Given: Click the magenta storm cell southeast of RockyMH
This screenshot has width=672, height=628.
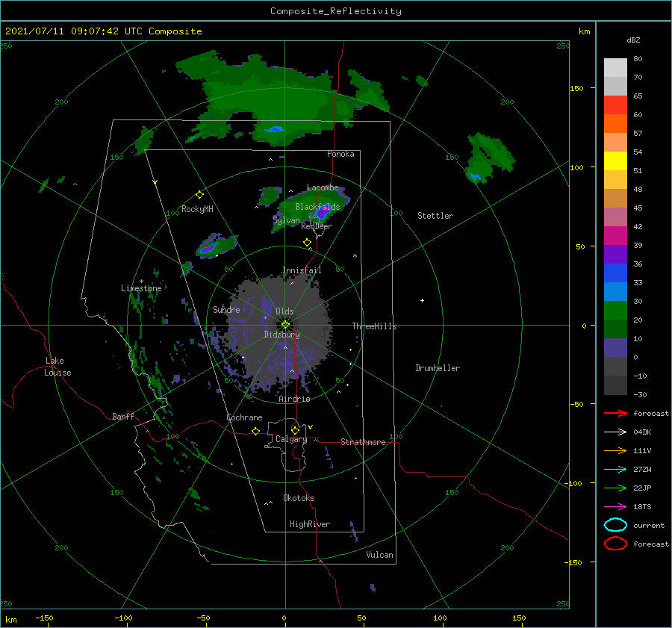Looking at the screenshot, I should click(208, 247).
